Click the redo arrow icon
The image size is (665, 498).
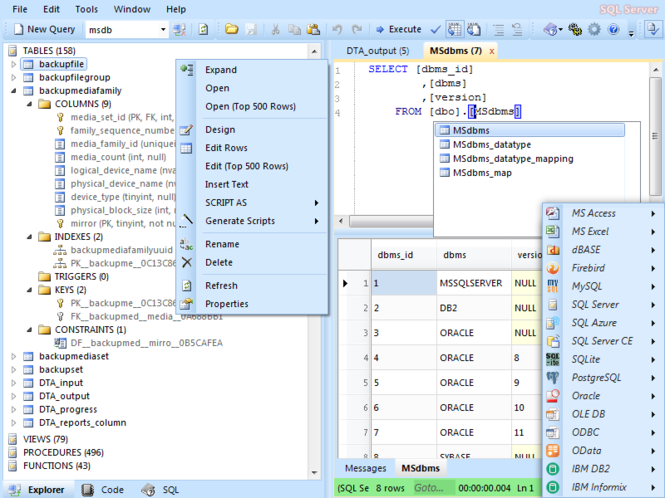point(357,29)
